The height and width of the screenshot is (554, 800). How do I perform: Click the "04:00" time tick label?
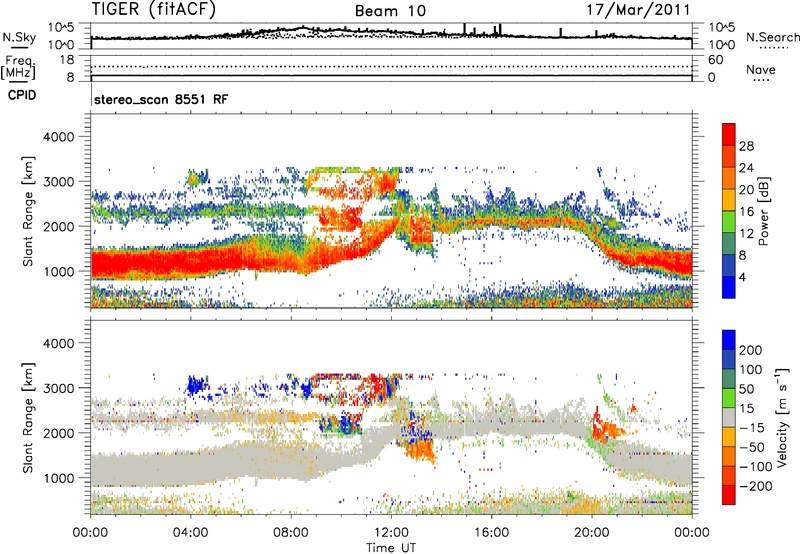(x=191, y=533)
